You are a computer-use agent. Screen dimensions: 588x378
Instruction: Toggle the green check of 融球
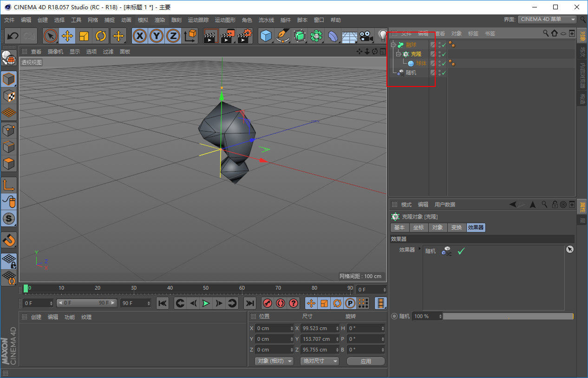[x=444, y=45]
